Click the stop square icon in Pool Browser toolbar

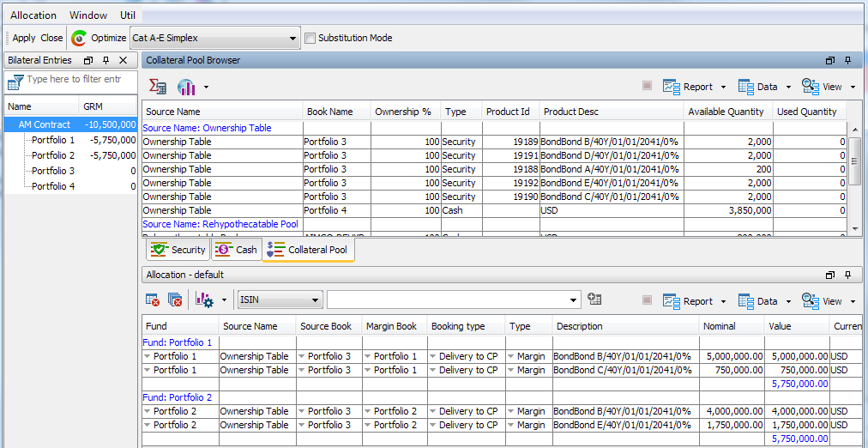[647, 86]
